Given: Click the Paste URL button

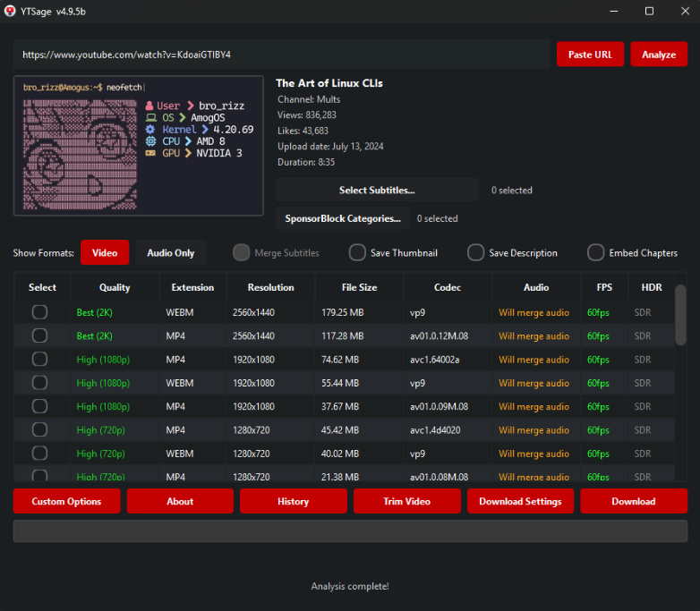Looking at the screenshot, I should (590, 54).
